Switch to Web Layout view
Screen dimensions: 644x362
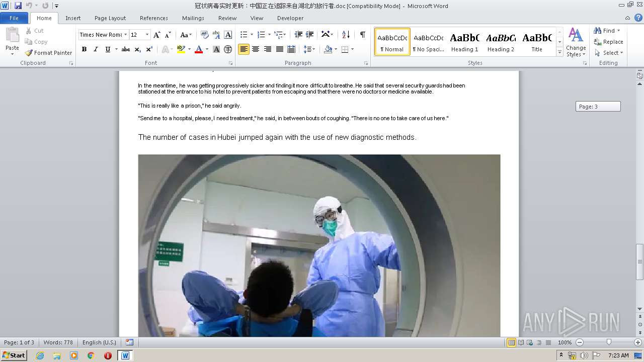530,342
